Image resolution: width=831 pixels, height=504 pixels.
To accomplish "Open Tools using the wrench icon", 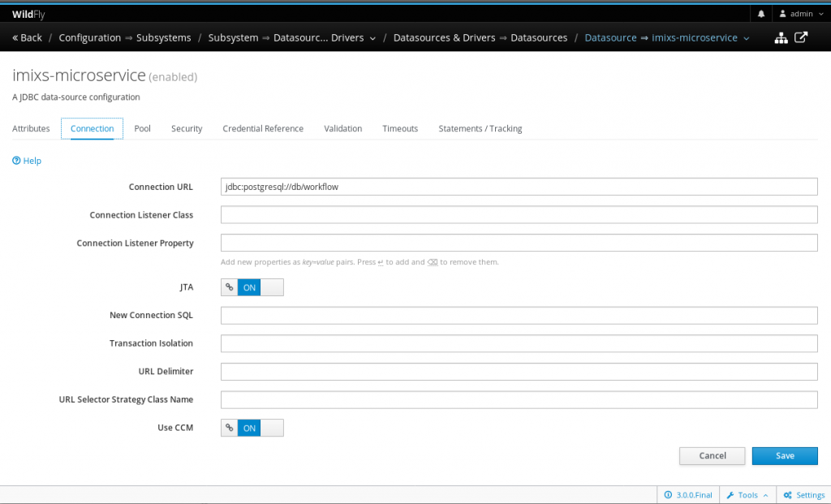I will [x=733, y=494].
